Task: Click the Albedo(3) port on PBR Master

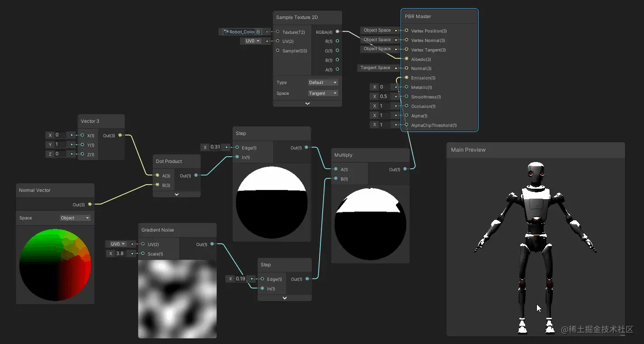Action: coord(406,59)
